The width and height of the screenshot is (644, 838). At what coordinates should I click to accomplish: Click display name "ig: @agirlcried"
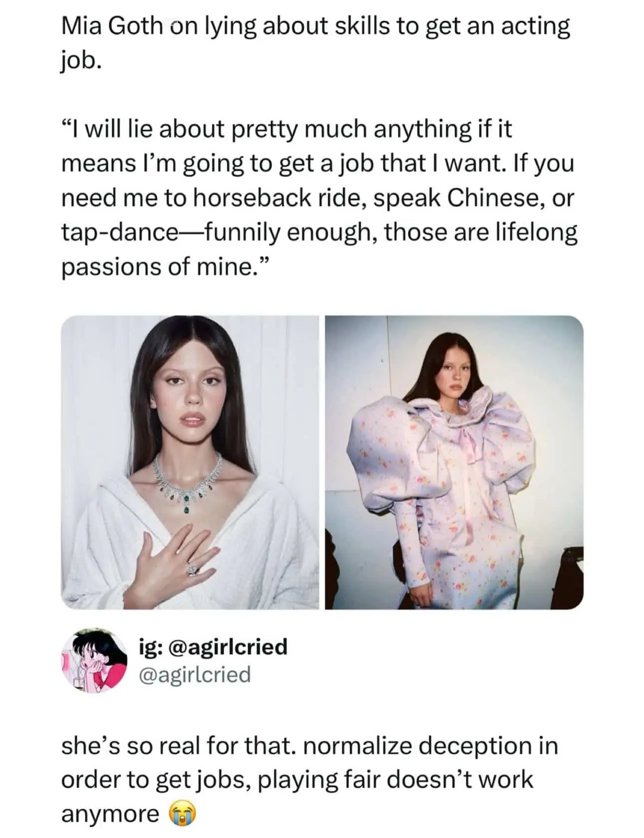pyautogui.click(x=213, y=646)
